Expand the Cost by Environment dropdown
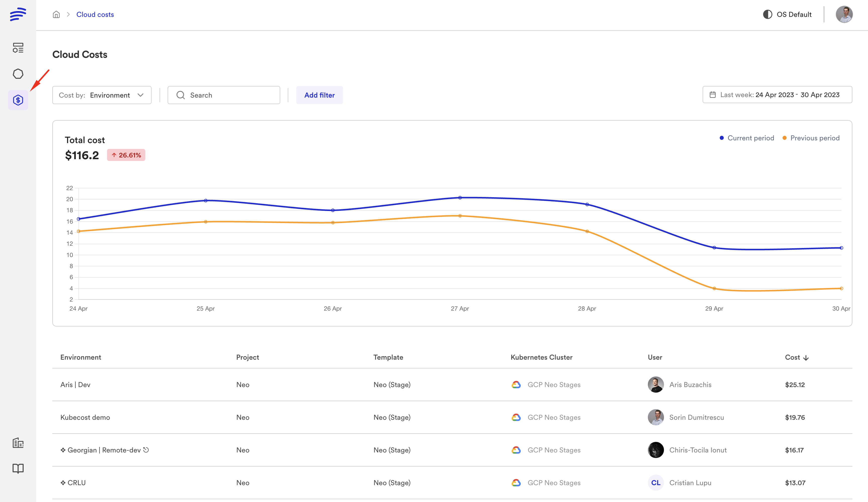The height and width of the screenshot is (502, 868). [x=102, y=95]
